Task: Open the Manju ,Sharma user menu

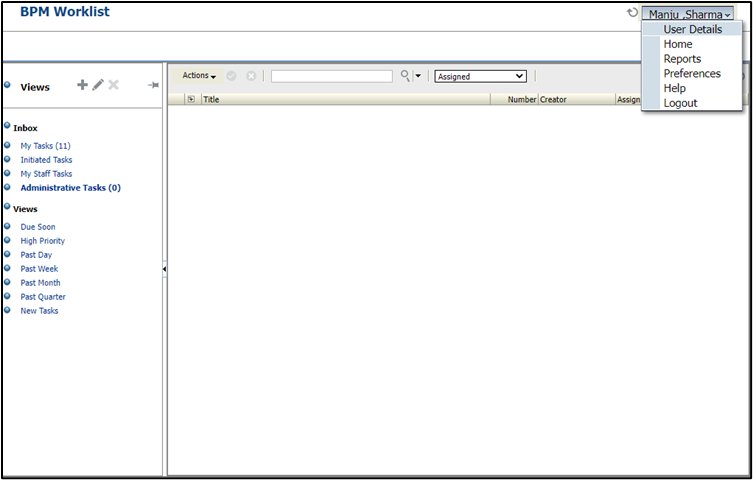Action: pyautogui.click(x=689, y=14)
